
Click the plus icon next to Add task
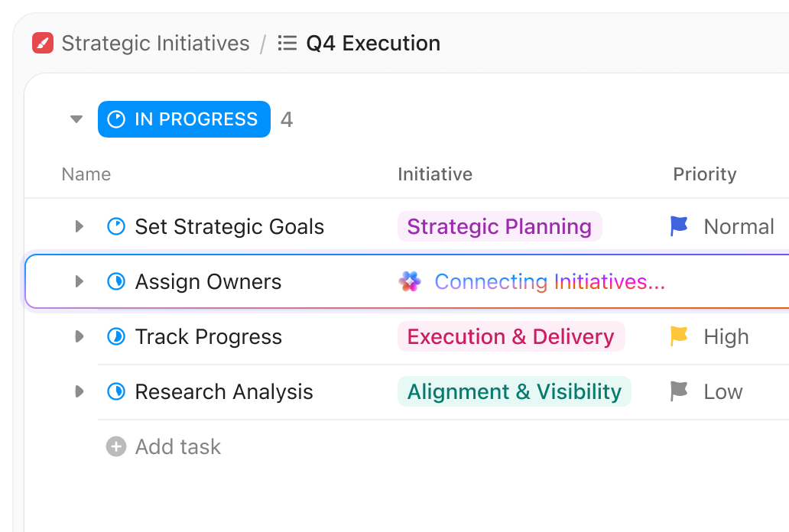tap(115, 446)
